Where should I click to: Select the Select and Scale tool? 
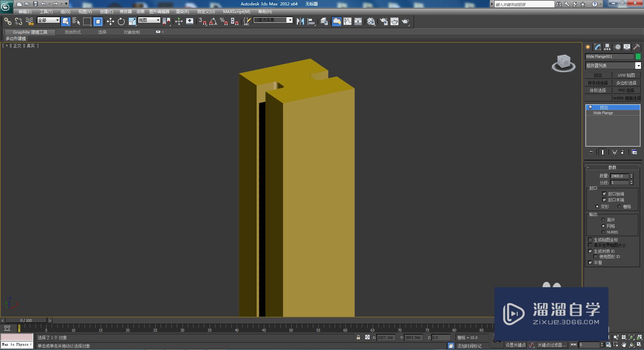tap(132, 21)
